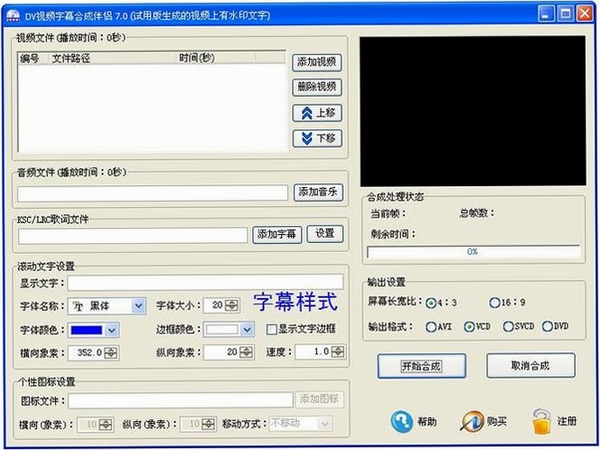Open subtitle 设置 button
The height and width of the screenshot is (450, 600).
[x=325, y=234]
